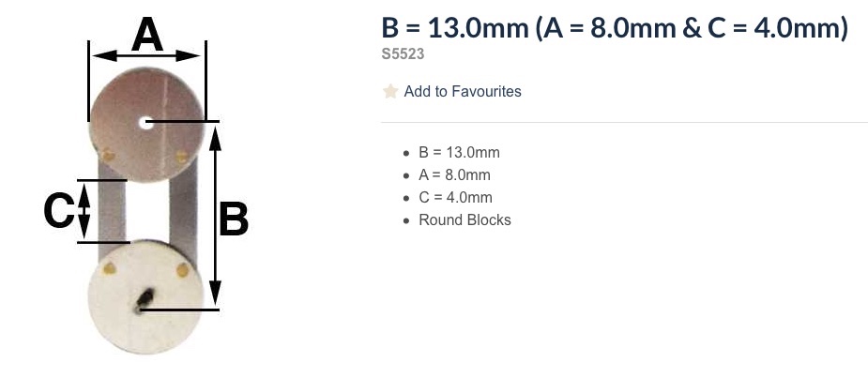This screenshot has width=868, height=378.
Task: Click the left metal strap between blocks
Action: pyautogui.click(x=112, y=211)
